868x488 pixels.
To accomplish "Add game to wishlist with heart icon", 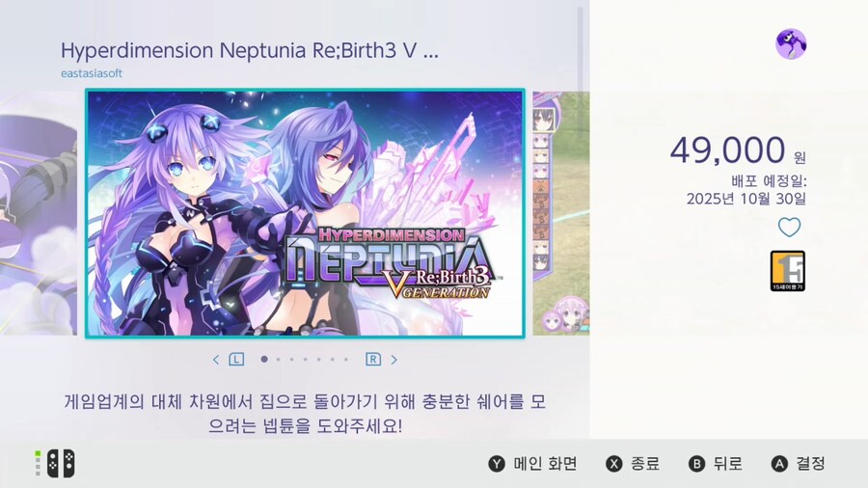I will pos(789,227).
